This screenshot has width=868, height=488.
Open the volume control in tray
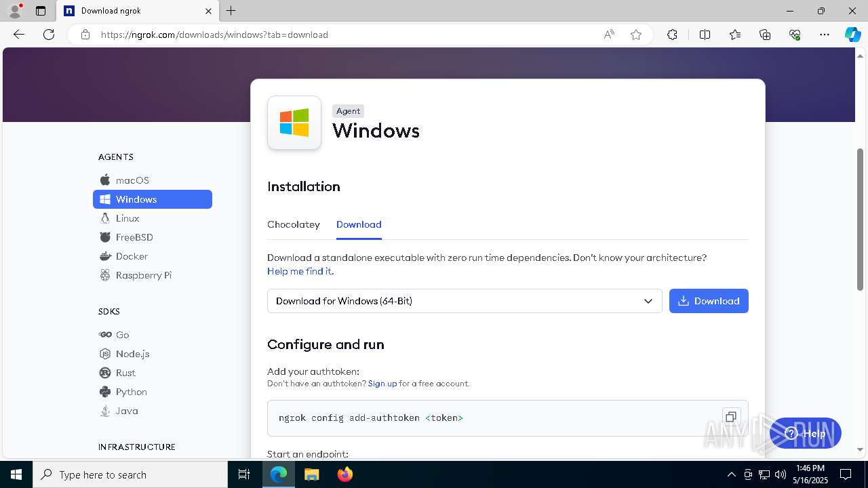coord(781,474)
